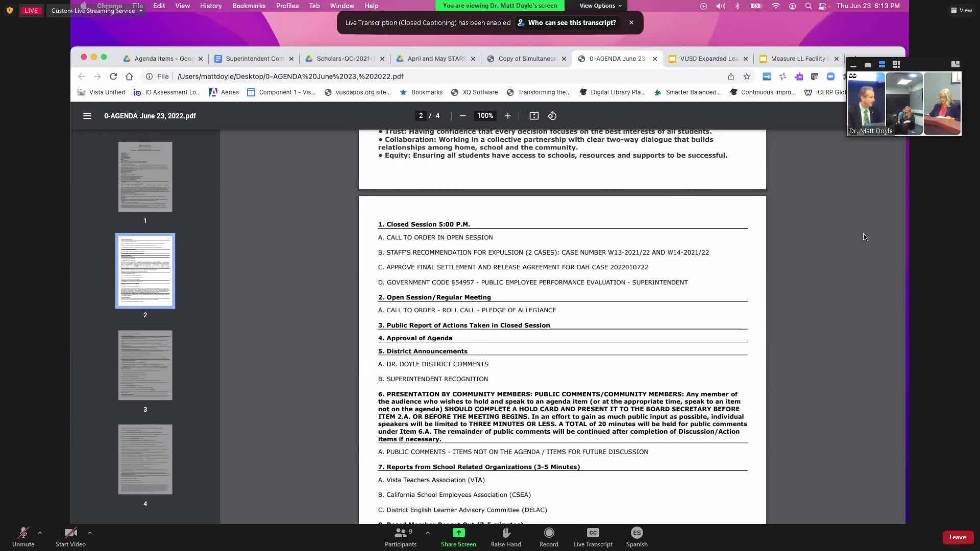Rotate the PDF counterclockwise

click(552, 116)
